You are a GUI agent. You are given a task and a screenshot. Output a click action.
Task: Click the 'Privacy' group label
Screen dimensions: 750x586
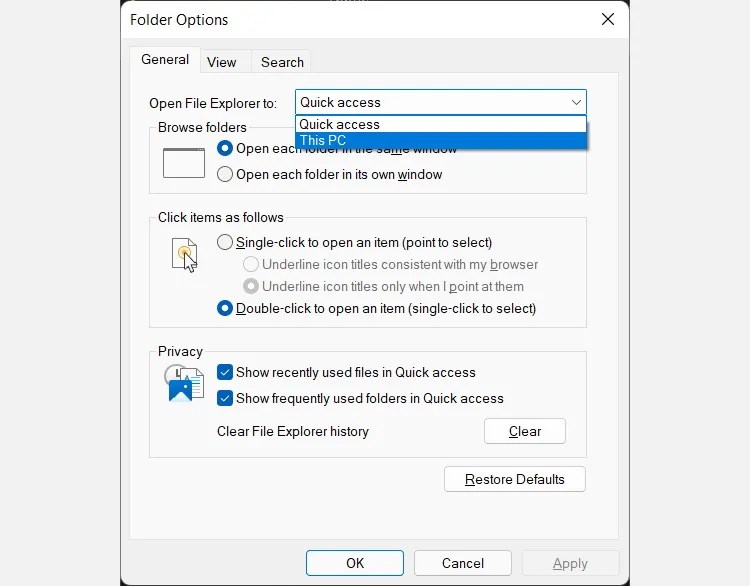pos(180,351)
